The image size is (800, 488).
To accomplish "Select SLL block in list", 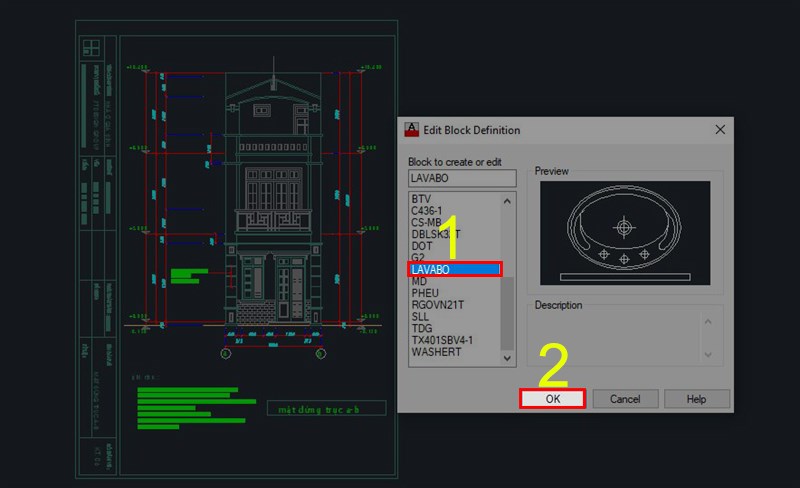I will 420,316.
